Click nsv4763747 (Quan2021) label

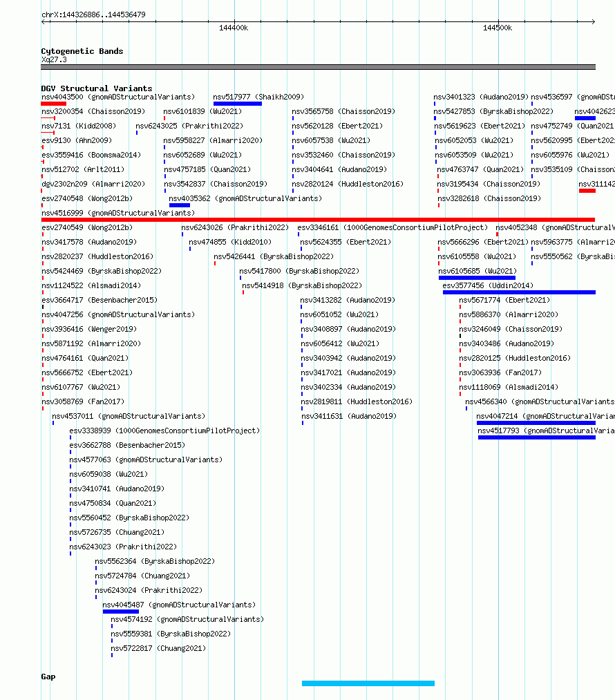click(480, 169)
